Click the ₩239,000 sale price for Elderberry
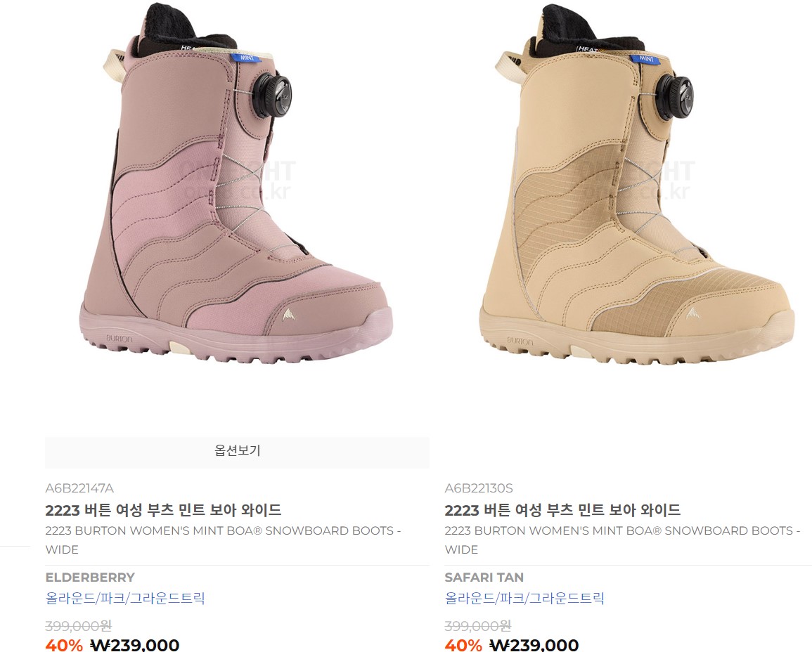Image resolution: width=812 pixels, height=652 pixels. [x=135, y=645]
